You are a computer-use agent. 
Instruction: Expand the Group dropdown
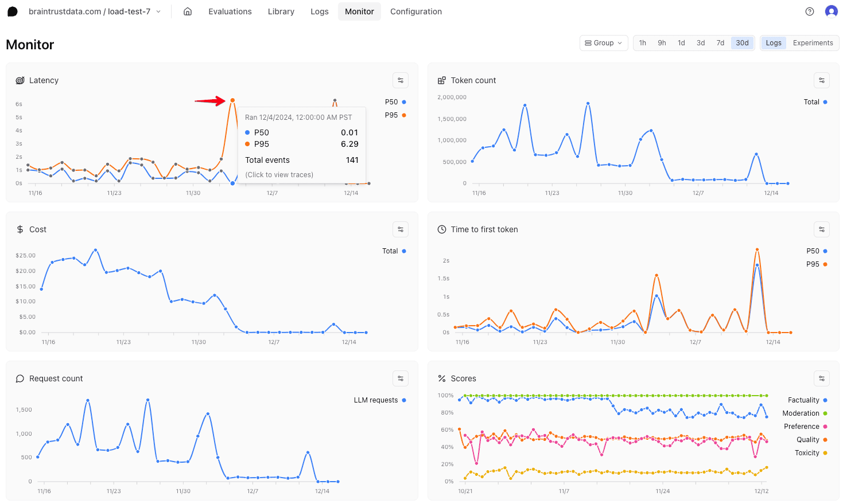click(604, 43)
